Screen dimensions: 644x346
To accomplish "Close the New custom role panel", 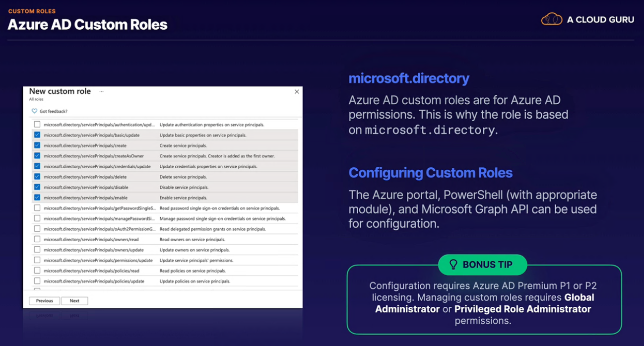I will (x=297, y=91).
